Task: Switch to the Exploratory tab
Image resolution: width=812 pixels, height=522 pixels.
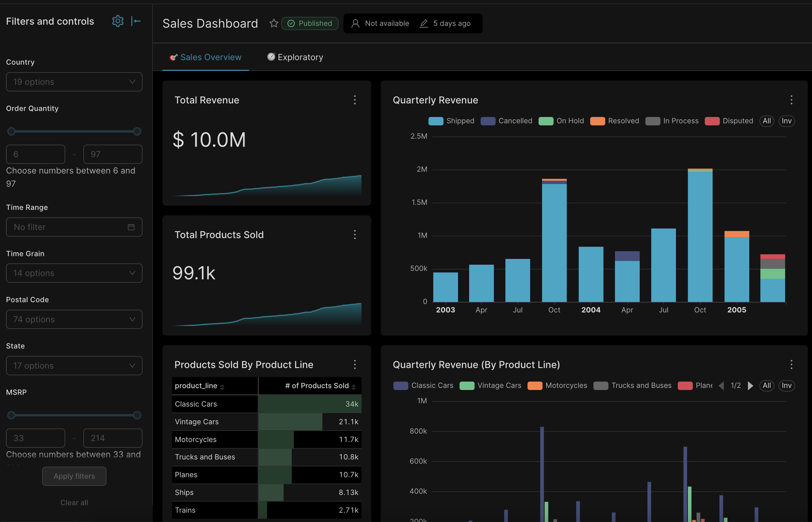Action: [x=295, y=57]
